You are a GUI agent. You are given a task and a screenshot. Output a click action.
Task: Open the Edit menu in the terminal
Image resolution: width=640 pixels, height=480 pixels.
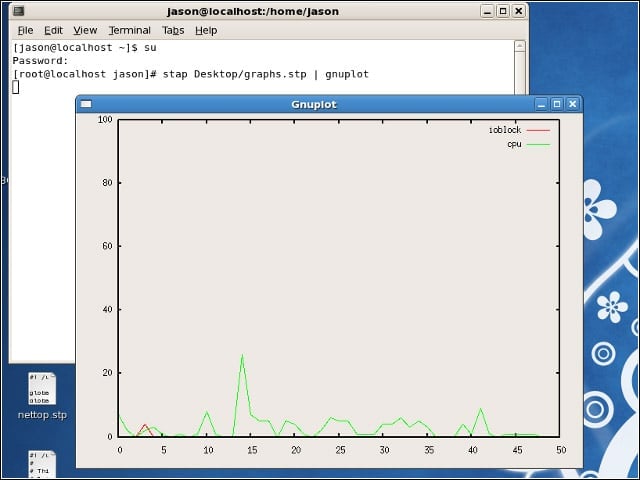tap(53, 31)
